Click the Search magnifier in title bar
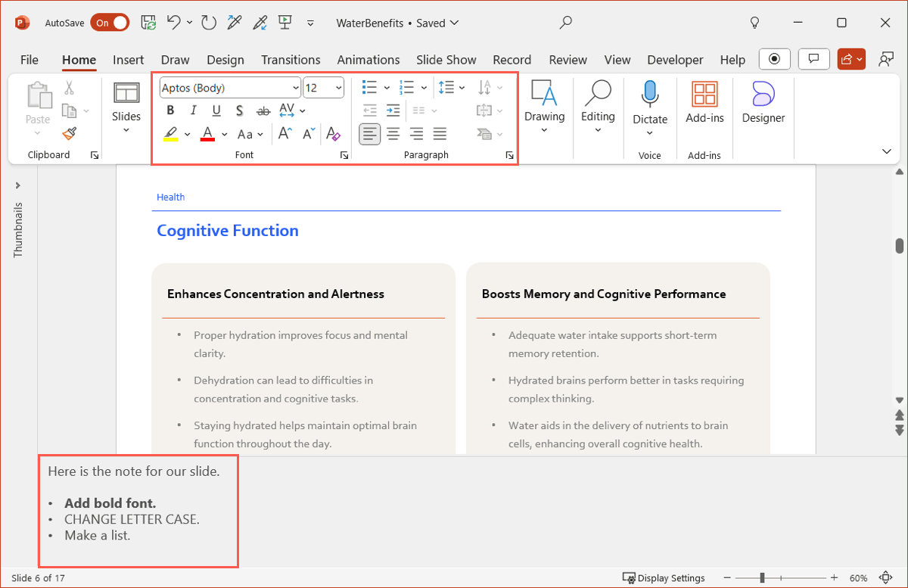The height and width of the screenshot is (588, 908). pyautogui.click(x=565, y=23)
